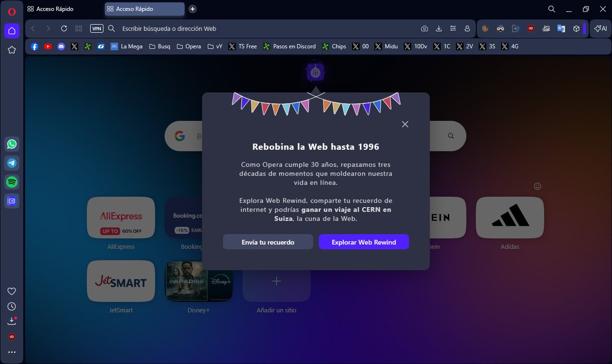Image resolution: width=612 pixels, height=364 pixels.
Task: Open the Aria AI panel
Action: (x=601, y=29)
